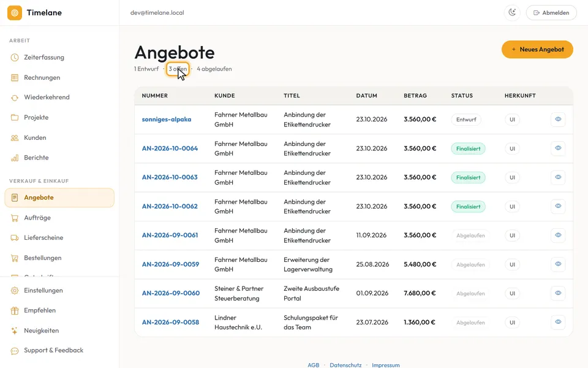Click the BETRAG column header

pyautogui.click(x=415, y=96)
